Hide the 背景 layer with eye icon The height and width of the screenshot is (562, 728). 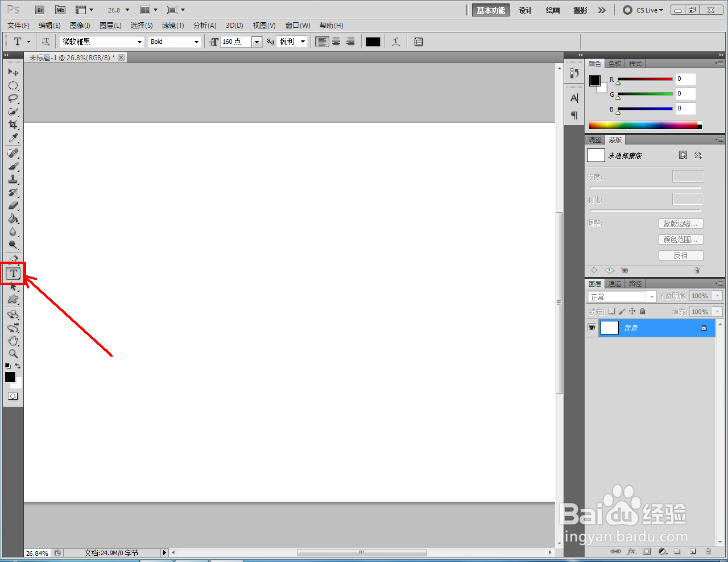592,328
